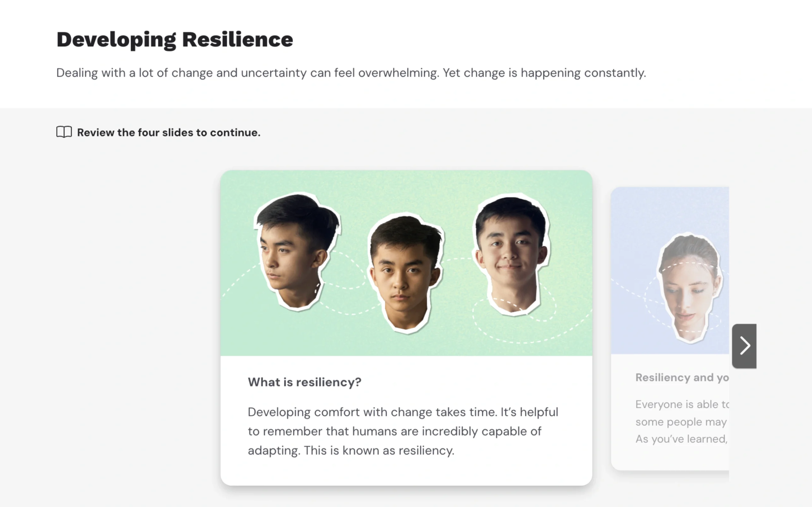The image size is (812, 507).
Task: Click the line "Developing comfort with change takes time"
Action: 403,412
